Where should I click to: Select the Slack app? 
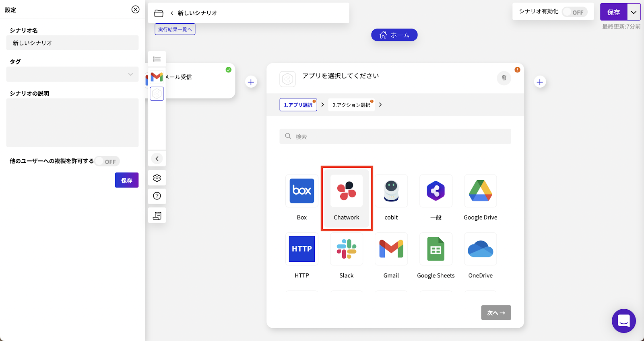coord(347,249)
